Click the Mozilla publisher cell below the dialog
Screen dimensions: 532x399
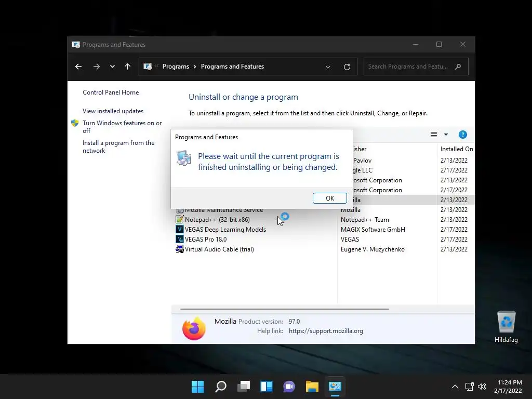pos(351,210)
